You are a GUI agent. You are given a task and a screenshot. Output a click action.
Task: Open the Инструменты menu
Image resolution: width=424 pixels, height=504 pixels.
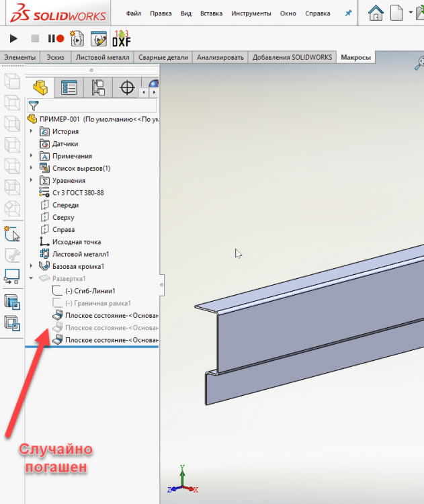click(x=251, y=13)
